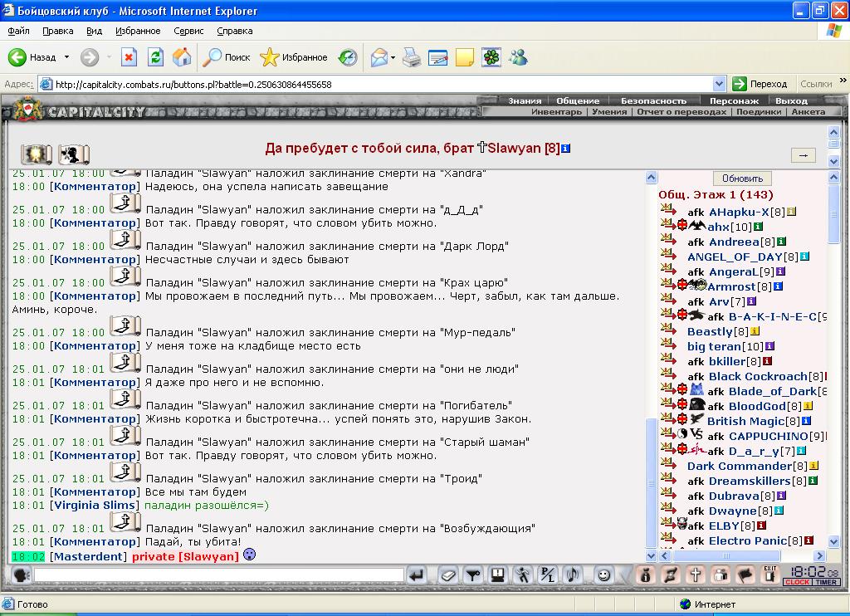Expand the Ссылки links chevron
Screen dimensions: 850x616
click(x=843, y=81)
